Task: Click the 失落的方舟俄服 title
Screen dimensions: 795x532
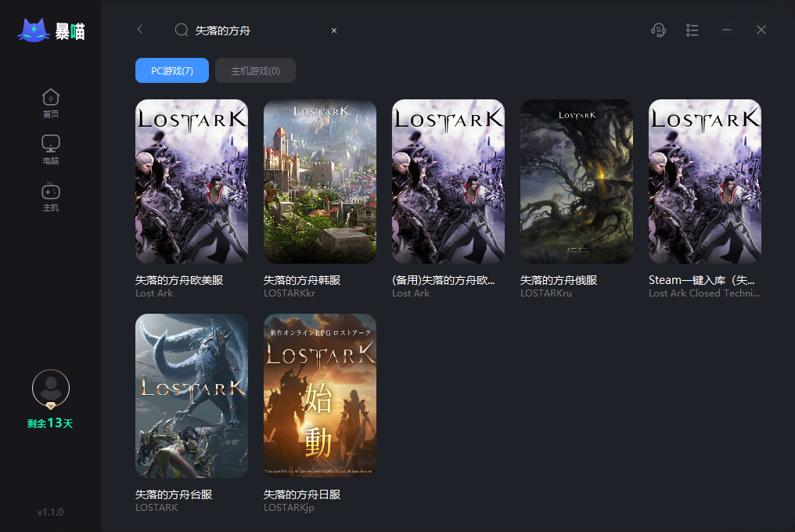Action: (559, 280)
